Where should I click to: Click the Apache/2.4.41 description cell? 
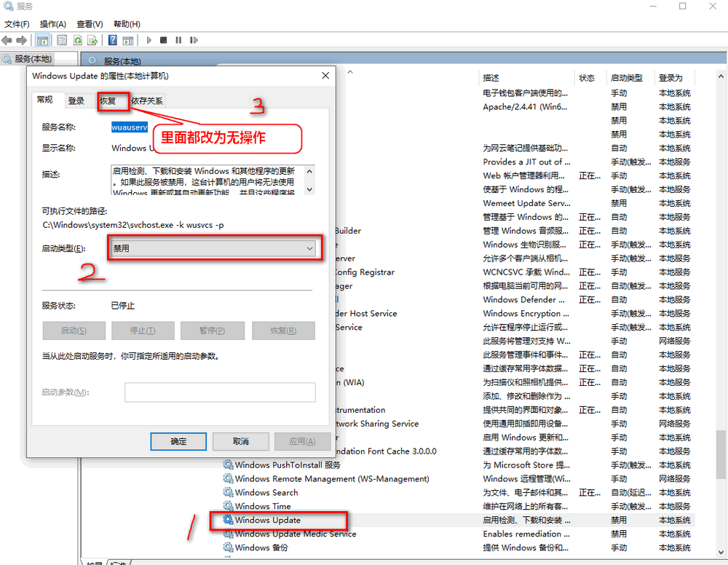(x=525, y=107)
